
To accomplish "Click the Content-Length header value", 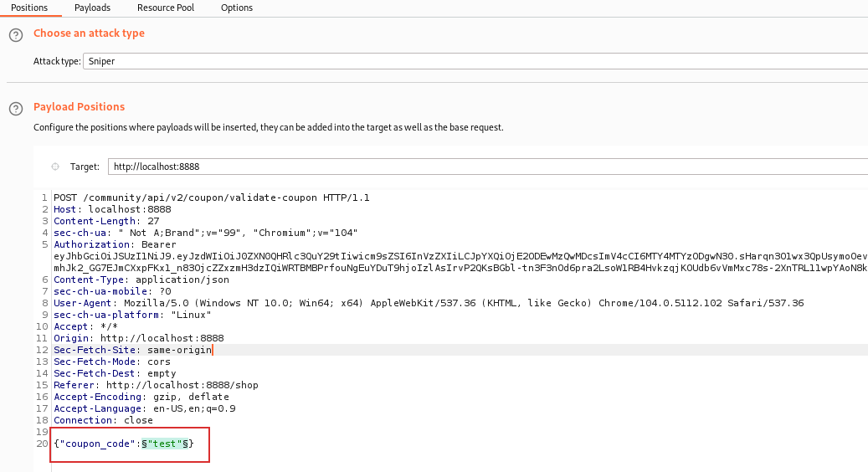I will 153,221.
